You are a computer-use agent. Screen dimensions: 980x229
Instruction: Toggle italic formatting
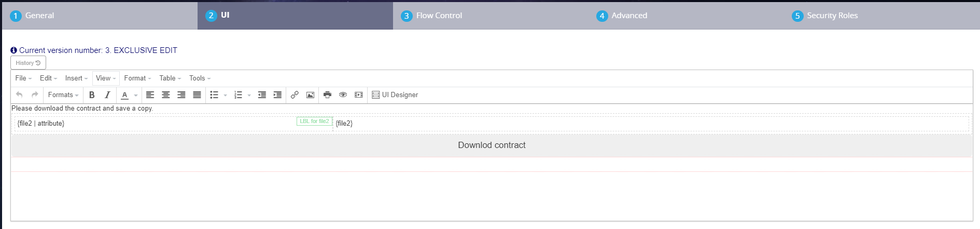point(107,95)
